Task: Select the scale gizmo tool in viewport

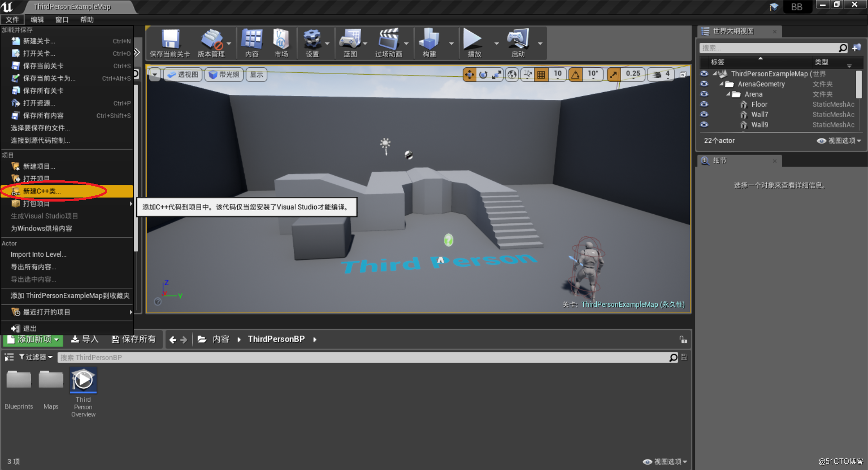Action: coord(497,75)
